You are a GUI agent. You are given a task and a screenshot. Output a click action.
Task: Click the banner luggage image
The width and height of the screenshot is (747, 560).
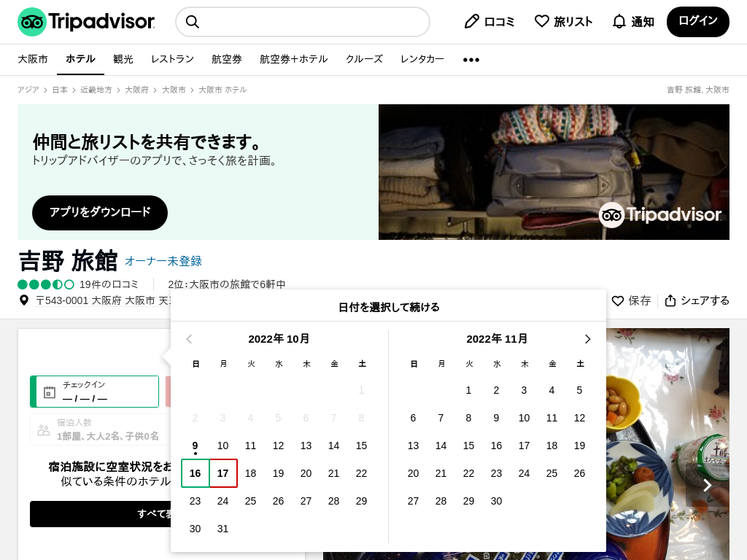[x=554, y=172]
